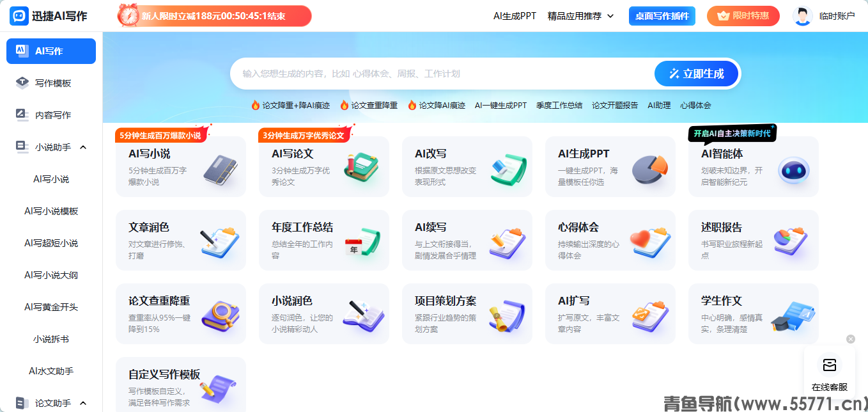This screenshot has width=868, height=412.
Task: Click the 论文查重降重 suggestion link under search
Action: coord(369,106)
